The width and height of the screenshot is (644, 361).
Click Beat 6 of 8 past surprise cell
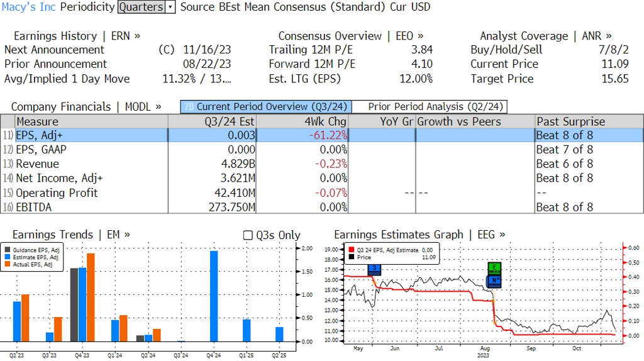(565, 164)
